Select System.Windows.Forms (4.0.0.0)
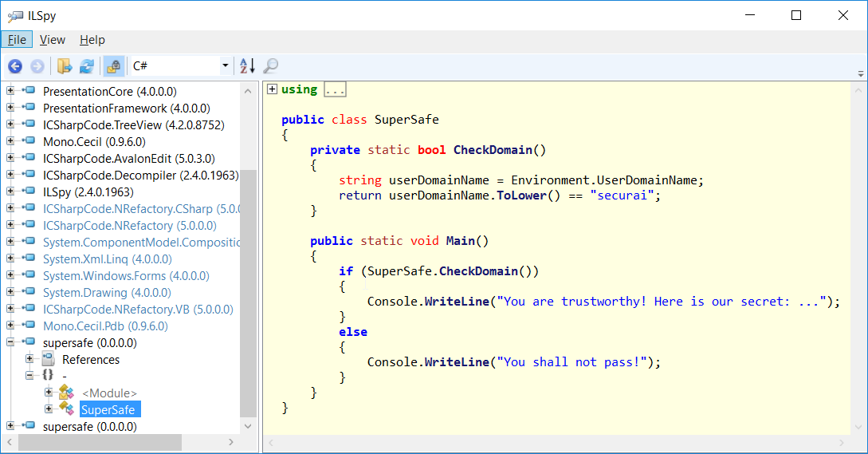 click(126, 275)
